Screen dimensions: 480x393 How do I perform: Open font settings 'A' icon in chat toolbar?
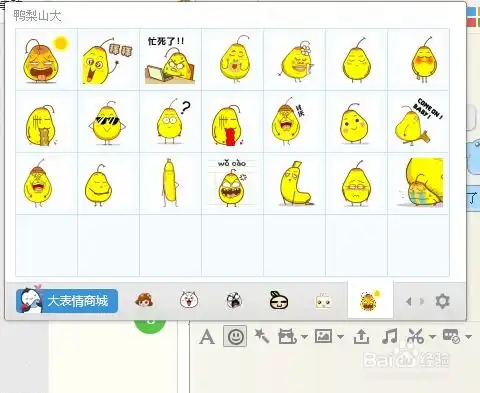pos(207,337)
